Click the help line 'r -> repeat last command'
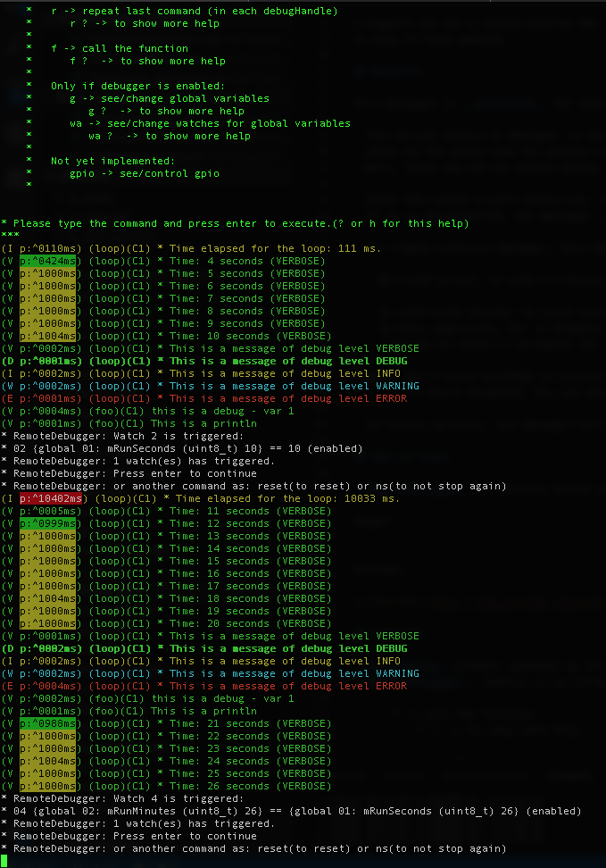This screenshot has height=868, width=606. click(195, 11)
